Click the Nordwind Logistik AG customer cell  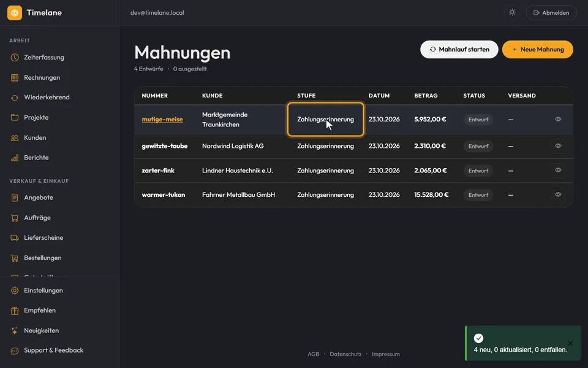(233, 146)
